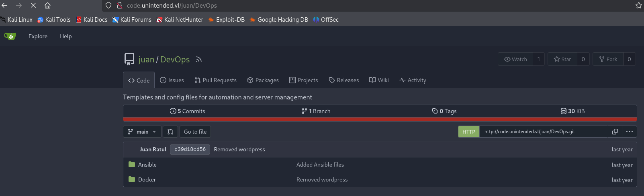Click the repository description text
Screen dimensions: 644x196
(217, 97)
